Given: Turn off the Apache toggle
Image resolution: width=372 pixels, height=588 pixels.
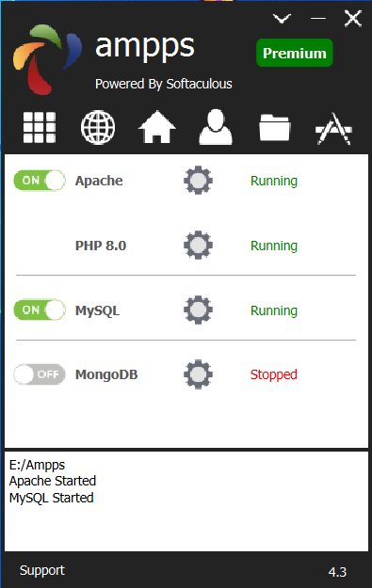Looking at the screenshot, I should tap(40, 181).
